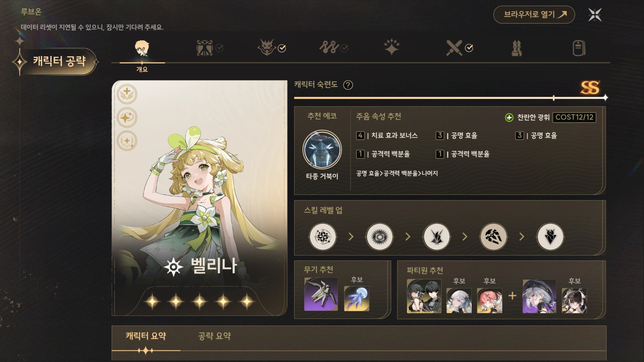Open the four-point star sparkle tab icon
Image resolution: width=644 pixels, height=362 pixels.
(392, 47)
